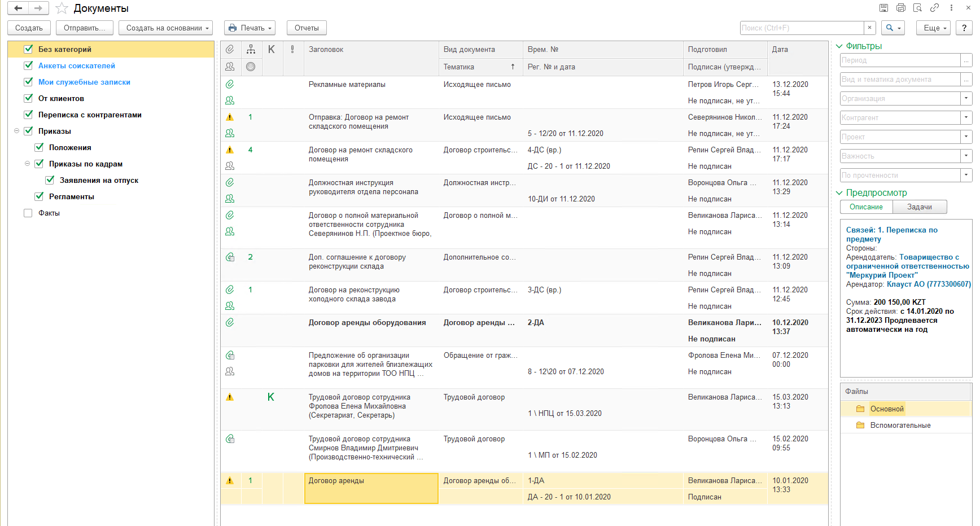Click the printer icon in top-right toolbar
Image resolution: width=980 pixels, height=526 pixels.
coord(901,8)
